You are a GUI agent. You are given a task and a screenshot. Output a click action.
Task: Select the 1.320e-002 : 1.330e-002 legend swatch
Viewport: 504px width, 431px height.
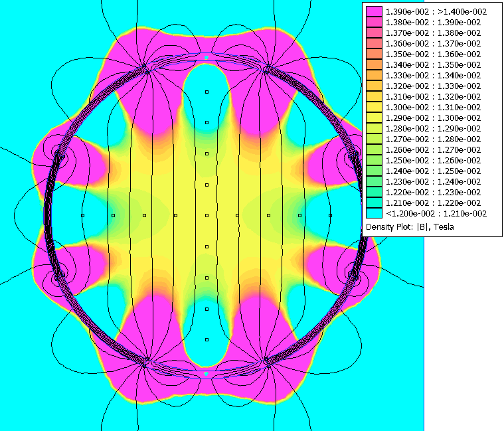coord(374,86)
